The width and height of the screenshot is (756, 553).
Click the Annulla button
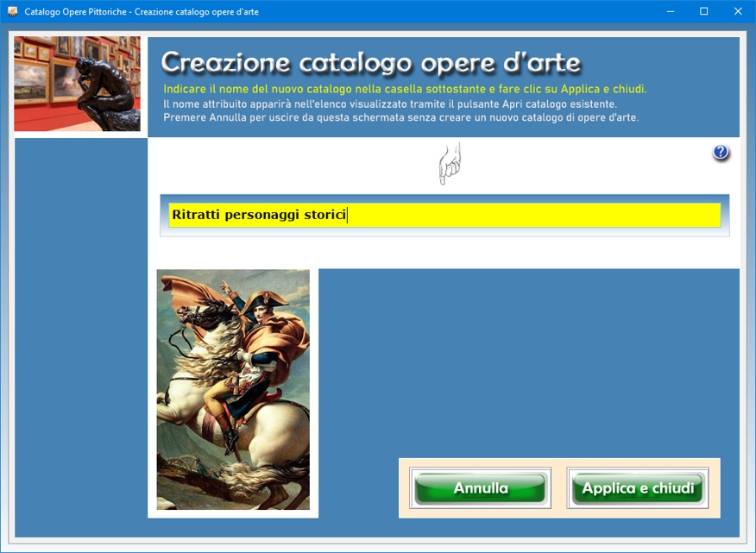click(480, 488)
